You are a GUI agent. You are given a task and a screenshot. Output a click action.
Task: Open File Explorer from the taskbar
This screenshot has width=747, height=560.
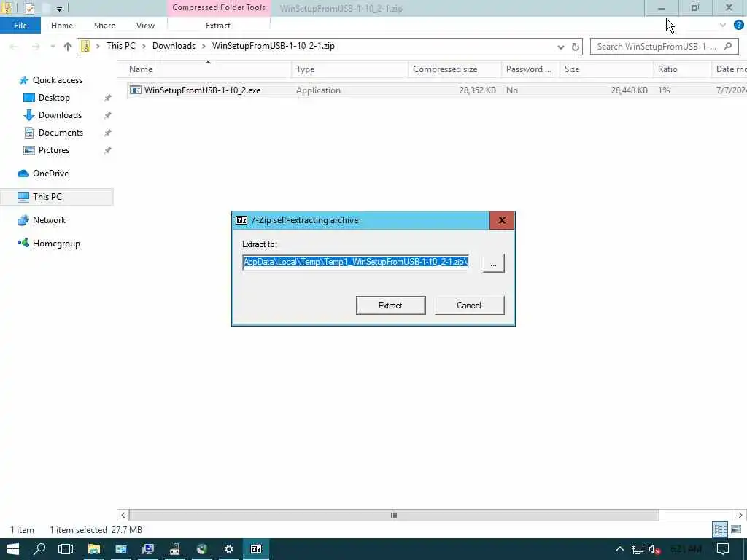click(x=93, y=549)
